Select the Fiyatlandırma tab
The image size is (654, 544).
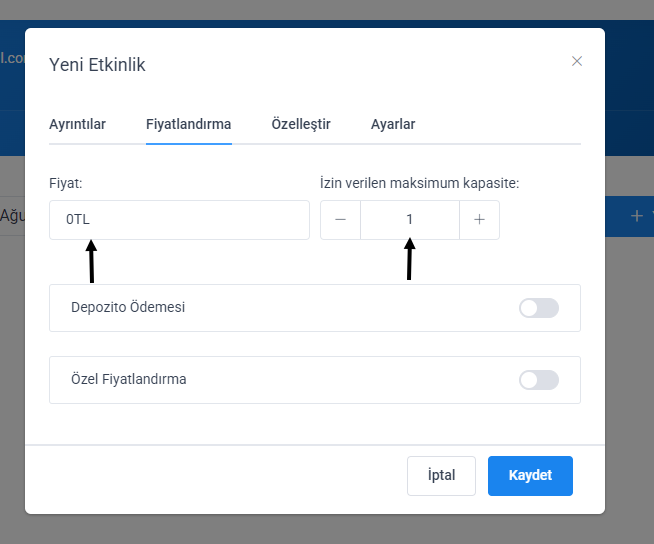tap(188, 125)
